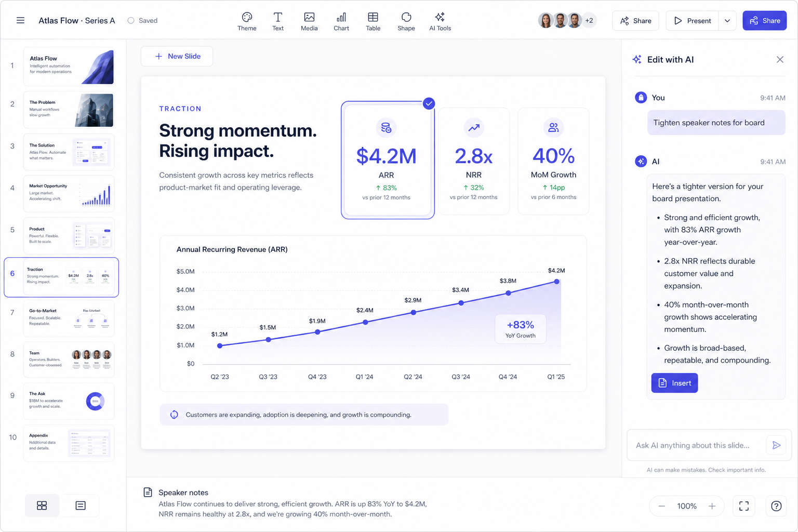Click the Speaker notes document icon
Screen dimensions: 798x532
click(x=148, y=492)
